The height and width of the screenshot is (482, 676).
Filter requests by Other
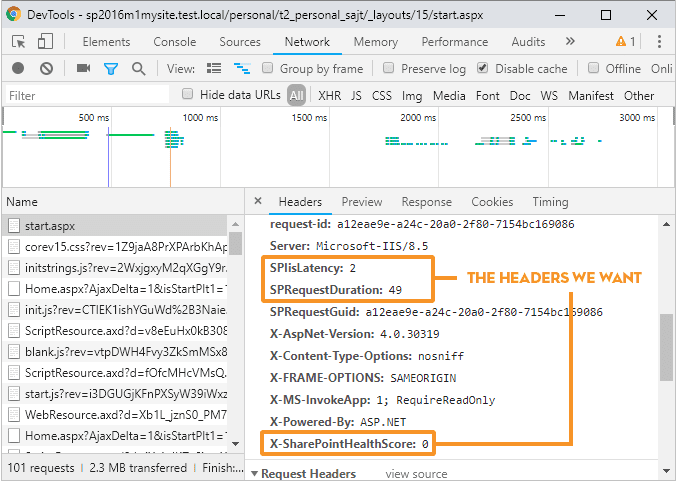tap(639, 95)
